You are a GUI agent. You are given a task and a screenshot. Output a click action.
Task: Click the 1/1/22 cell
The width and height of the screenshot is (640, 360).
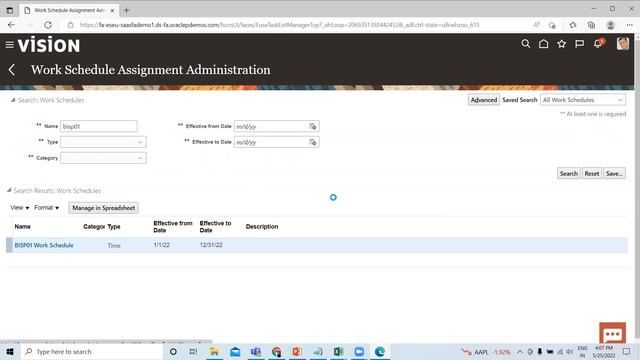pos(162,245)
